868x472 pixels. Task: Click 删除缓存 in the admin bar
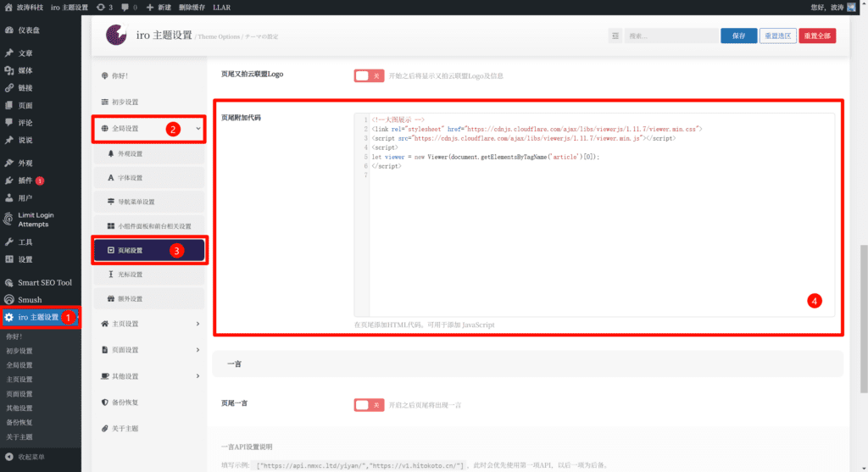click(192, 7)
